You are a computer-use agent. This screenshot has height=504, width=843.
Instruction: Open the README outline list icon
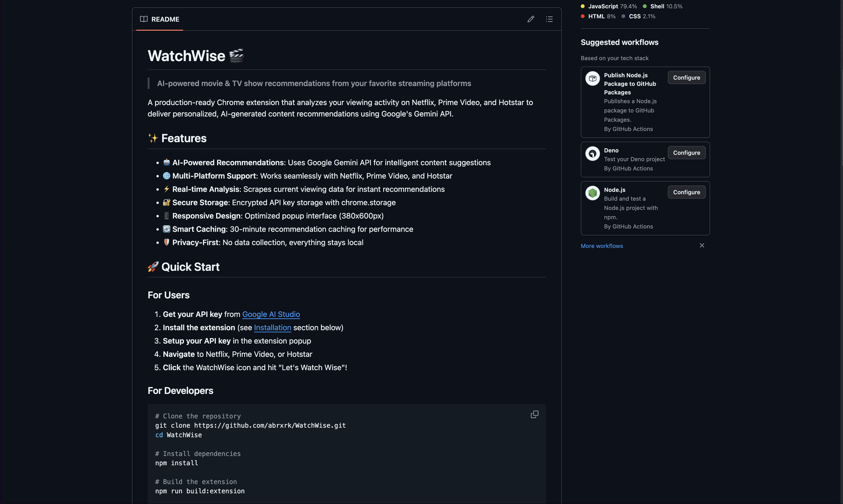[x=549, y=19]
